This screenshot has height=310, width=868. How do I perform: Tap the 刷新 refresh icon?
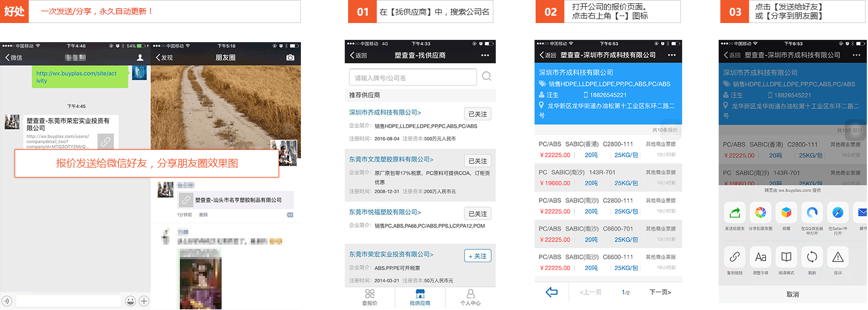coord(812,257)
